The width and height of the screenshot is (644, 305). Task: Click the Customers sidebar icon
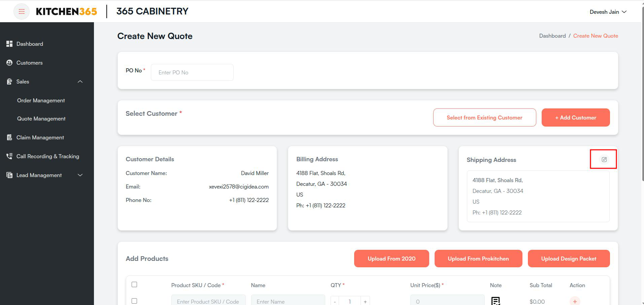(9, 63)
